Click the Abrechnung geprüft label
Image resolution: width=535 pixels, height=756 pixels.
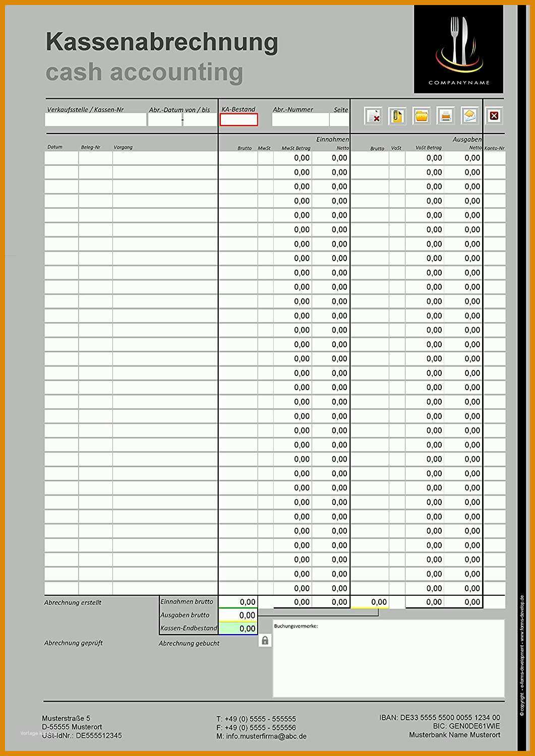(x=74, y=643)
